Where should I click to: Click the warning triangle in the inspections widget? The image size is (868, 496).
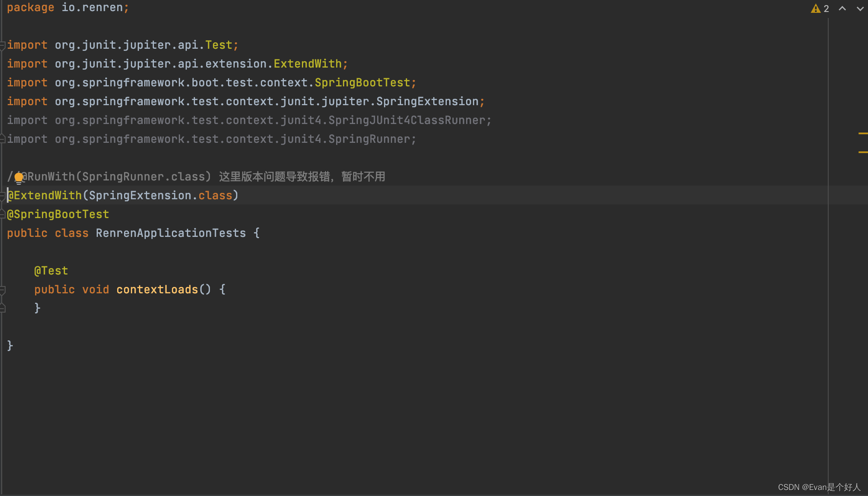click(x=816, y=8)
